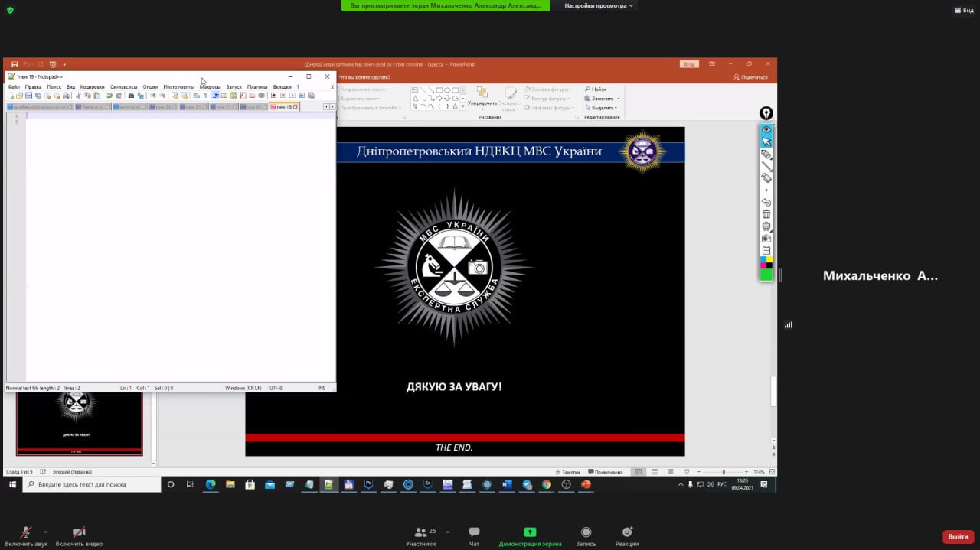This screenshot has height=550, width=980.
Task: Click Windows Start button
Action: pyautogui.click(x=11, y=484)
